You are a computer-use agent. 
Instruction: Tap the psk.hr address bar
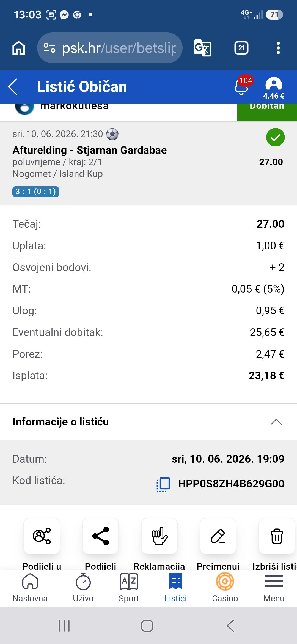110,48
